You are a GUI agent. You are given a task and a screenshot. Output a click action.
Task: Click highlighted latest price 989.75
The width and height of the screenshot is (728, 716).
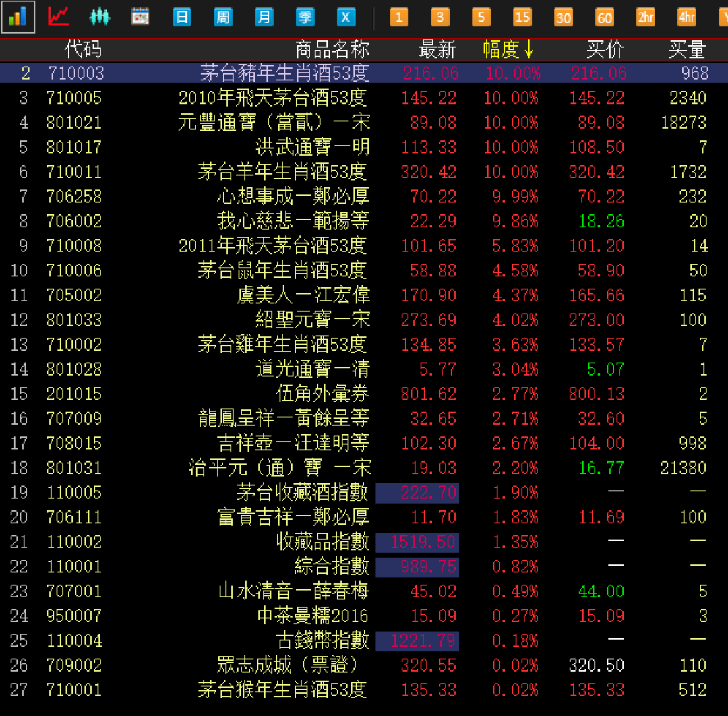(x=417, y=566)
